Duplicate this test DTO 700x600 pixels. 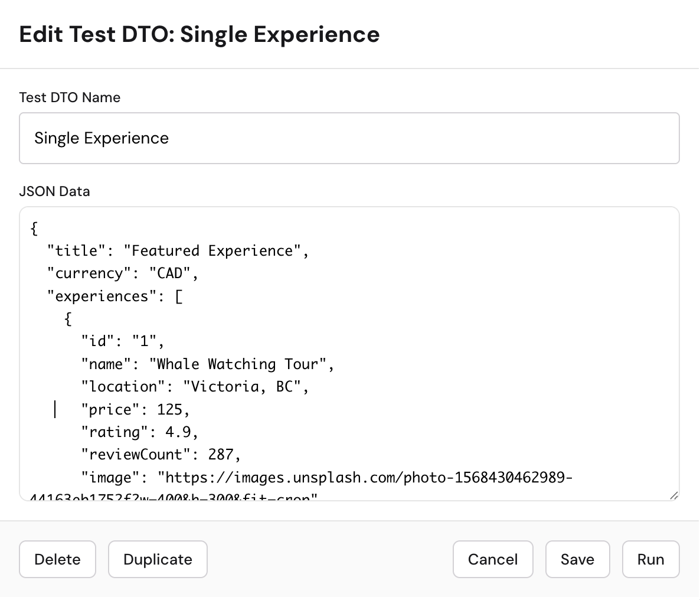click(x=158, y=559)
